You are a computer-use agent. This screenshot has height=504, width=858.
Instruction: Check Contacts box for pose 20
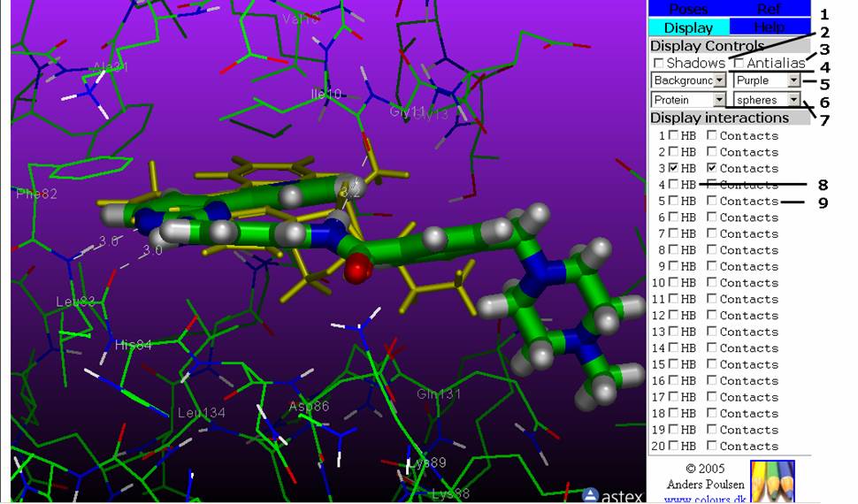pyautogui.click(x=711, y=446)
